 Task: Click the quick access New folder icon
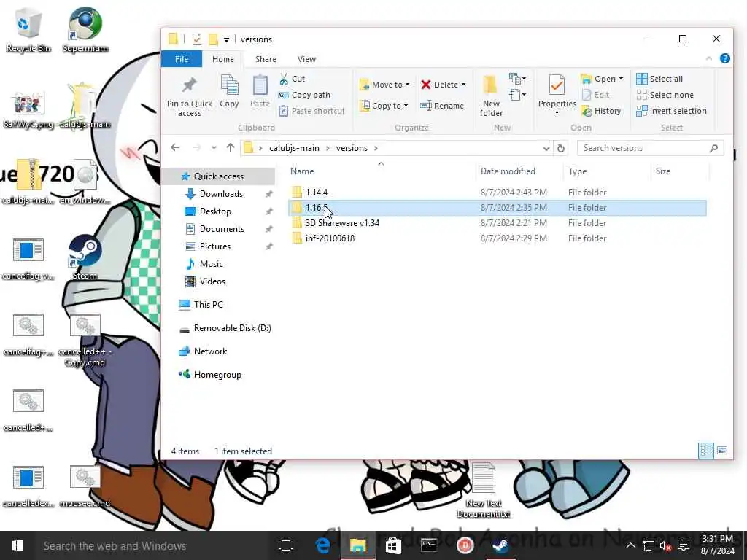click(213, 39)
